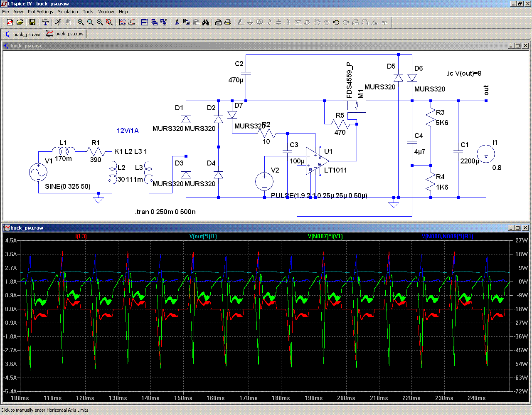Click the binoculars Find icon
Viewport: 532px width, 415px height.
(205, 22)
